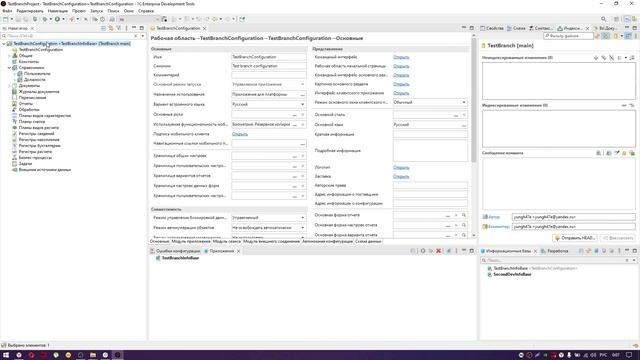Viewport: 640px width, 360px height.
Task: Switch to Модуль приложения editor tab
Action: pos(191,242)
